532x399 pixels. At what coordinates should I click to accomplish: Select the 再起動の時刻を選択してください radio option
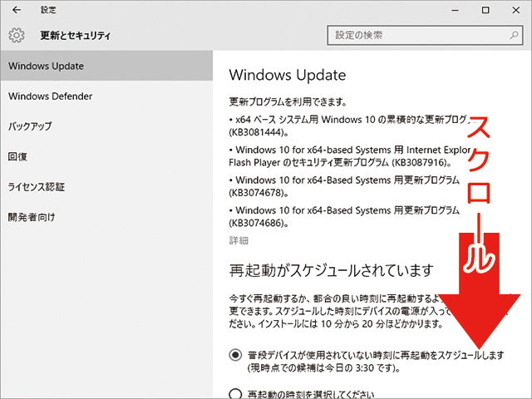coord(235,393)
